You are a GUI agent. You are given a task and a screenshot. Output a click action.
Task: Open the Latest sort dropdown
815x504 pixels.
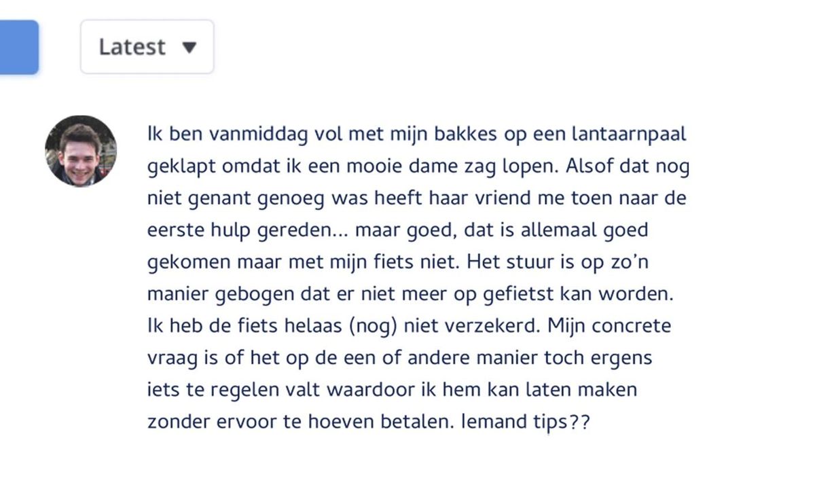[x=147, y=47]
